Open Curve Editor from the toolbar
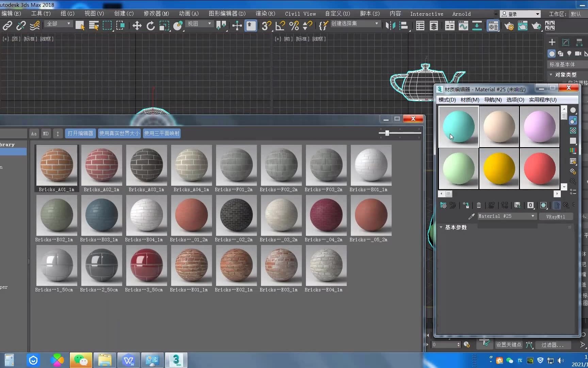Image resolution: width=588 pixels, height=368 pixels. click(463, 26)
